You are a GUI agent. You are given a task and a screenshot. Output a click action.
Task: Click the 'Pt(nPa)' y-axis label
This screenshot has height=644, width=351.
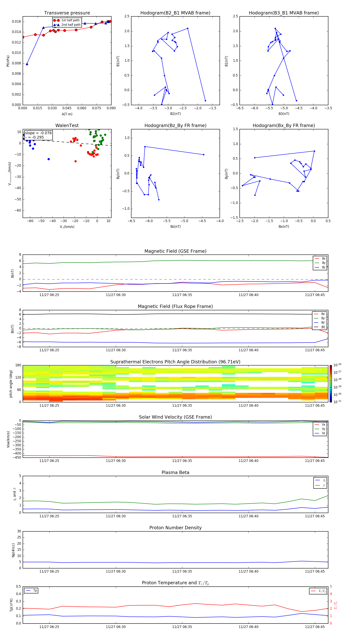(x=8, y=61)
